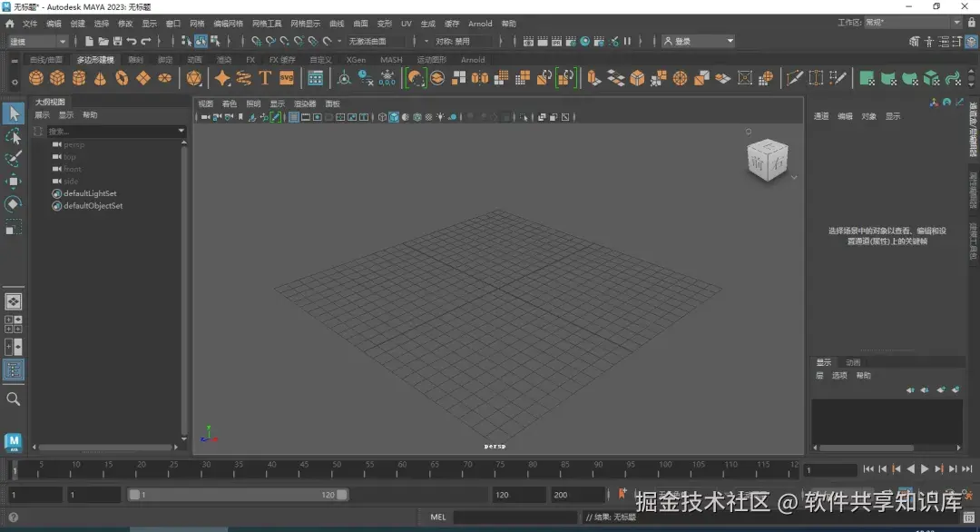Image resolution: width=980 pixels, height=532 pixels.
Task: Click the time range slider bar
Action: pos(238,495)
